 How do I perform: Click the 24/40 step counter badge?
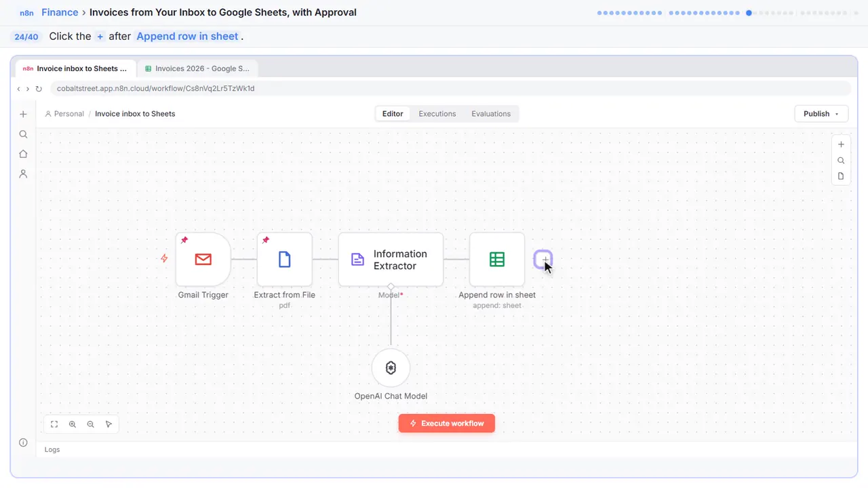26,37
